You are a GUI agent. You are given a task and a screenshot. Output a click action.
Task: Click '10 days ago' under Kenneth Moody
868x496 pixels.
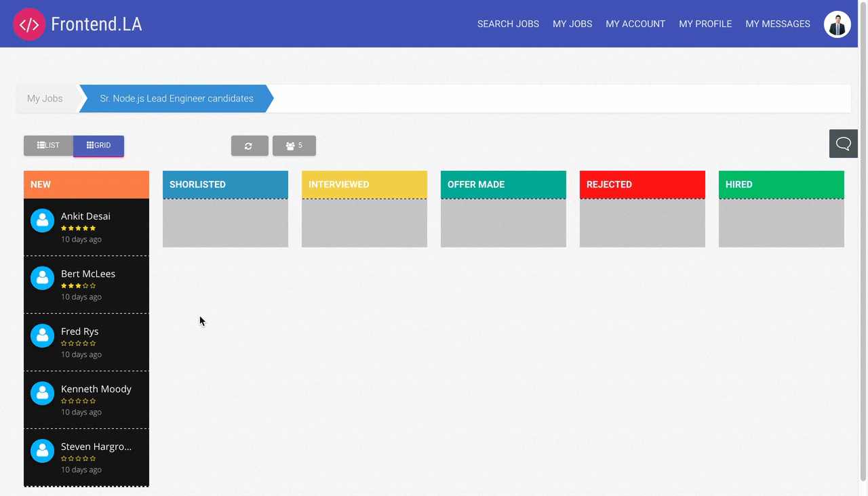tap(81, 412)
